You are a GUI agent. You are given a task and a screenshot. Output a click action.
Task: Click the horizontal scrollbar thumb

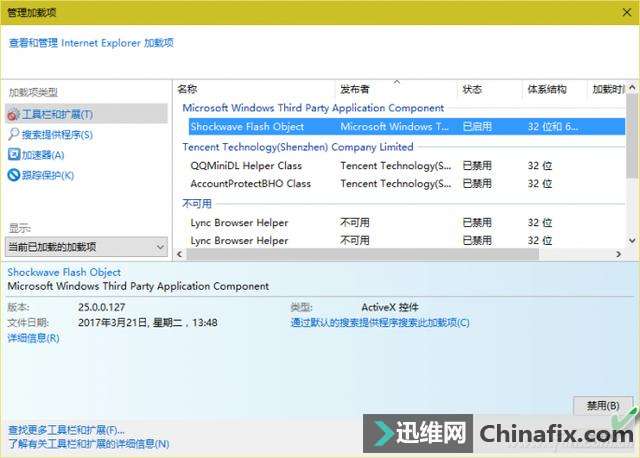[x=362, y=254]
